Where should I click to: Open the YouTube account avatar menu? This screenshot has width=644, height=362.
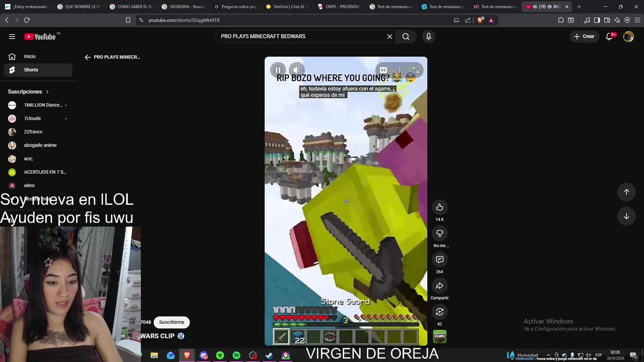point(628,36)
